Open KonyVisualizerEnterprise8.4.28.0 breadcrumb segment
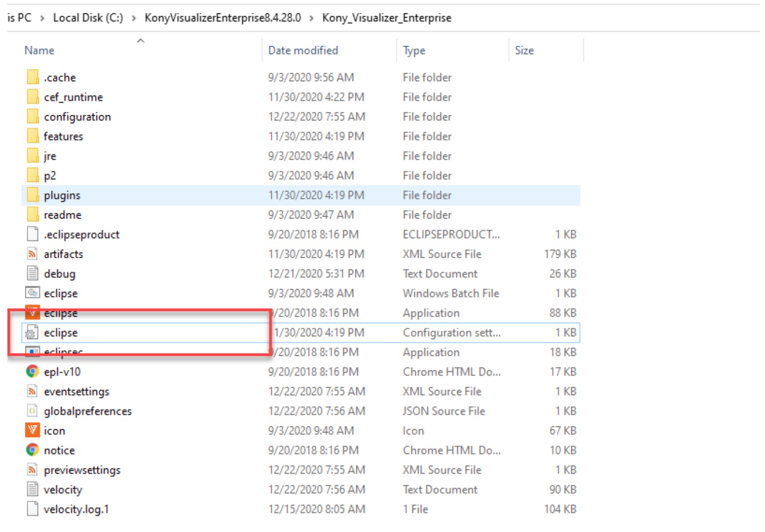 223,18
